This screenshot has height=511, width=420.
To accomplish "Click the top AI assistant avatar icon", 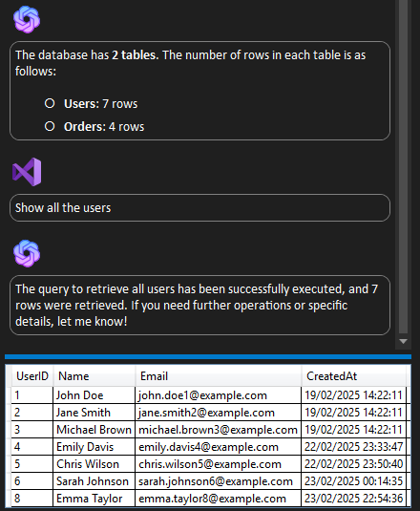I will (x=27, y=19).
